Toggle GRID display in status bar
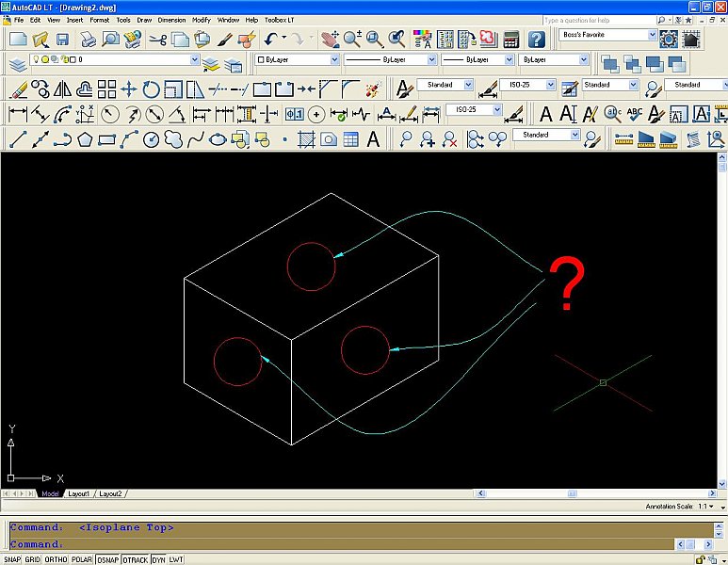This screenshot has width=728, height=565. [33, 559]
